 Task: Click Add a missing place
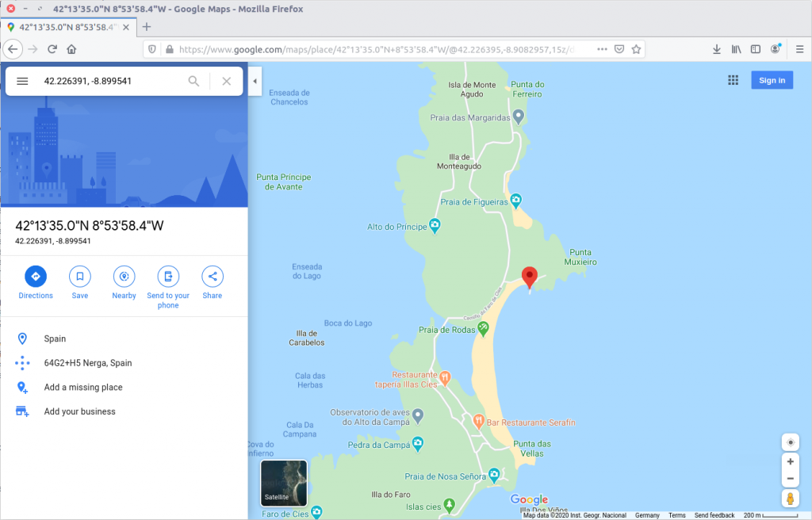[x=83, y=388]
